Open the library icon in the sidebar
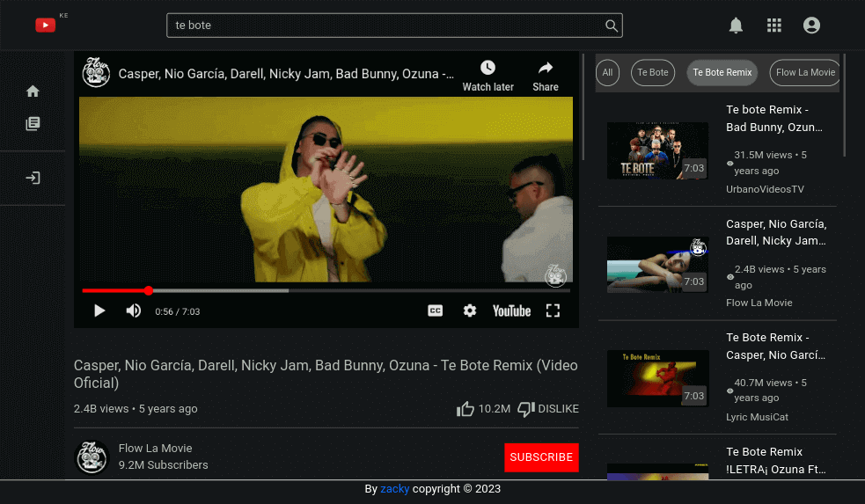 [33, 123]
